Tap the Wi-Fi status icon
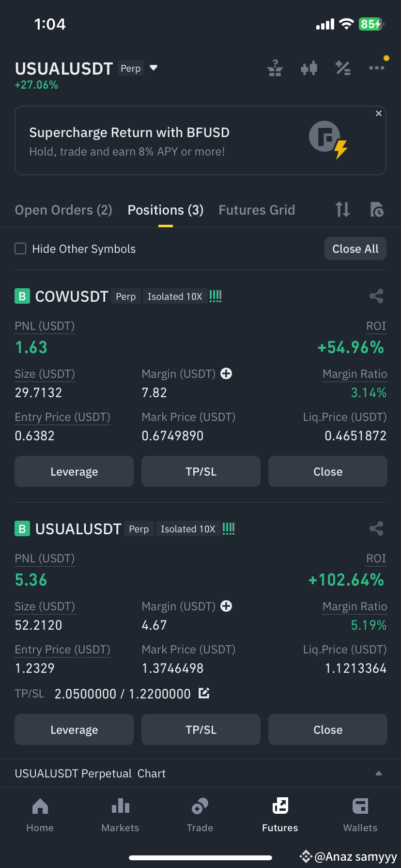 (346, 24)
